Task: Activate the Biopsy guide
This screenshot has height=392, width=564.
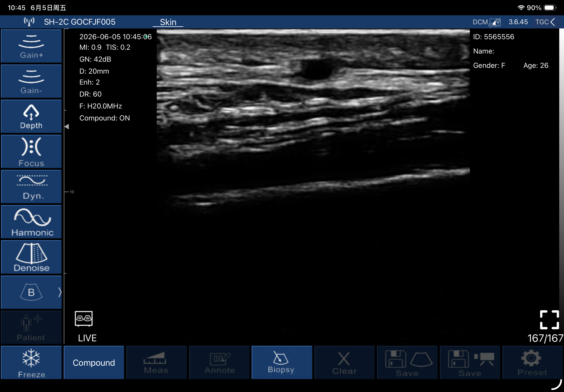Action: click(x=282, y=363)
